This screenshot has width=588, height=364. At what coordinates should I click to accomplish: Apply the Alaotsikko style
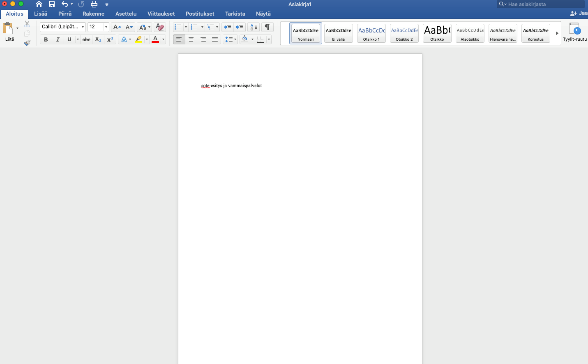(470, 33)
